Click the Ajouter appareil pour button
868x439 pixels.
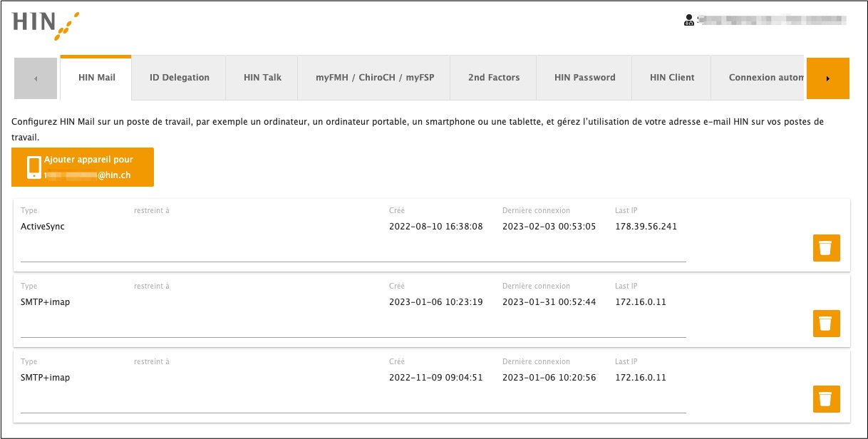point(83,167)
